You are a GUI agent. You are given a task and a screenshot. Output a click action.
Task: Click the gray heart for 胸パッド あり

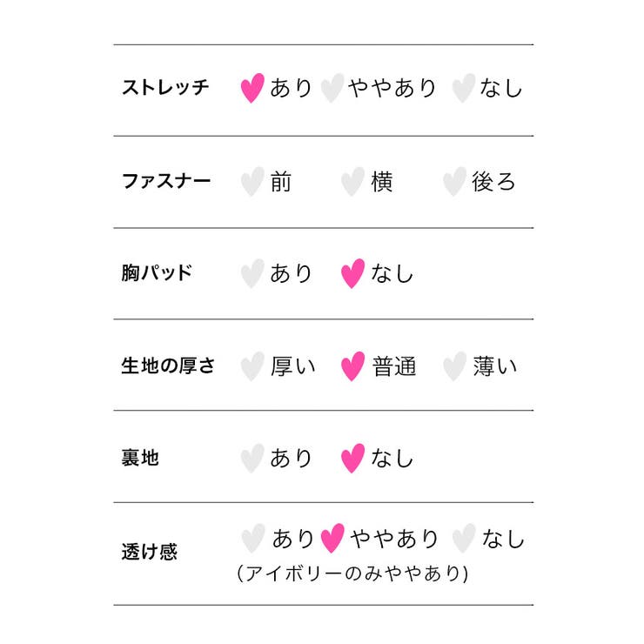point(252,273)
